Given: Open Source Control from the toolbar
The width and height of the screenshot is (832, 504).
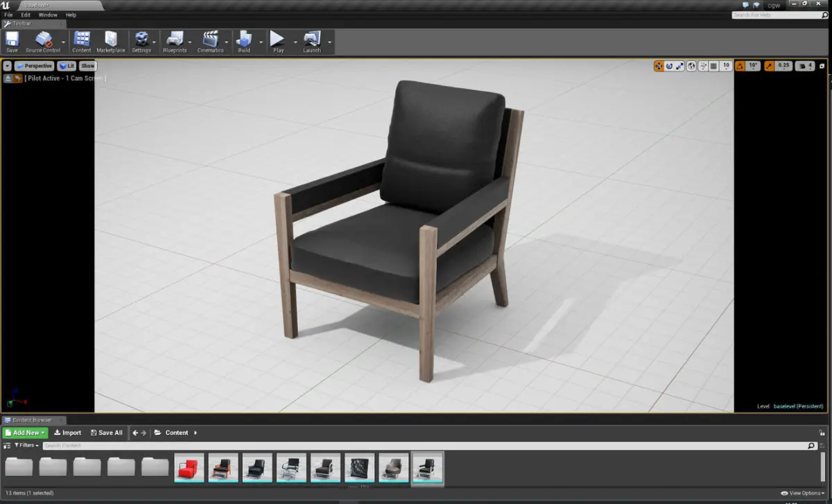Looking at the screenshot, I should [43, 42].
